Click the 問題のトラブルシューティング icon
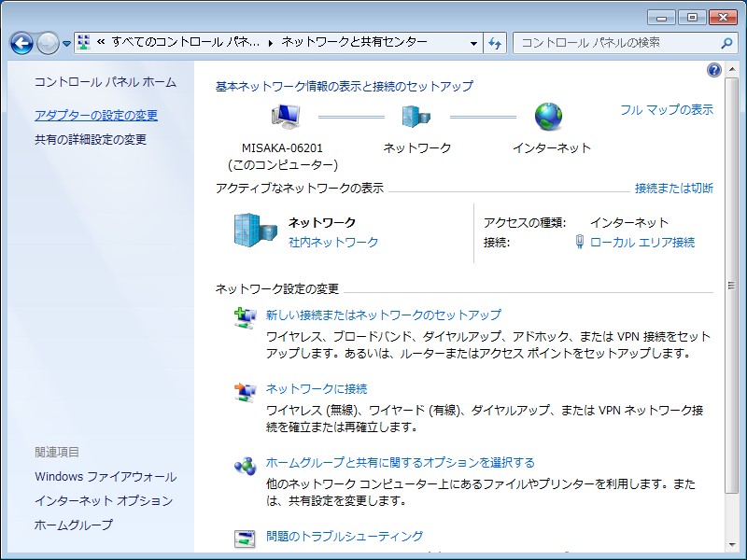 click(x=245, y=539)
